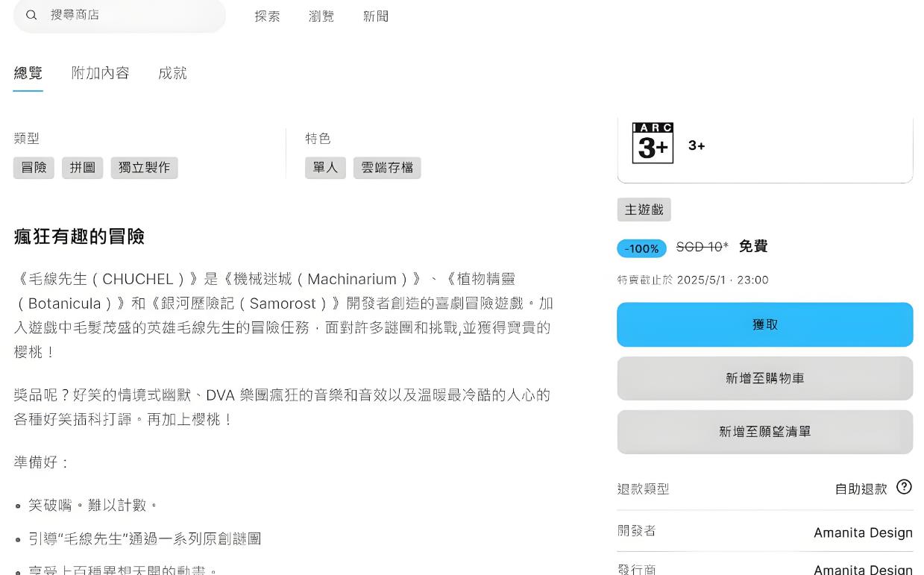The width and height of the screenshot is (924, 575).
Task: Open the 瀏覽 navigation tab
Action: (321, 16)
